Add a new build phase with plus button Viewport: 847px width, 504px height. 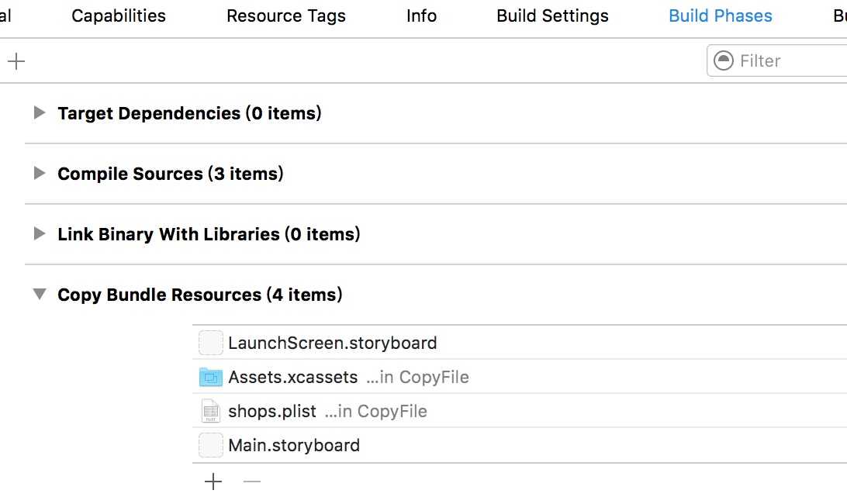pyautogui.click(x=16, y=61)
